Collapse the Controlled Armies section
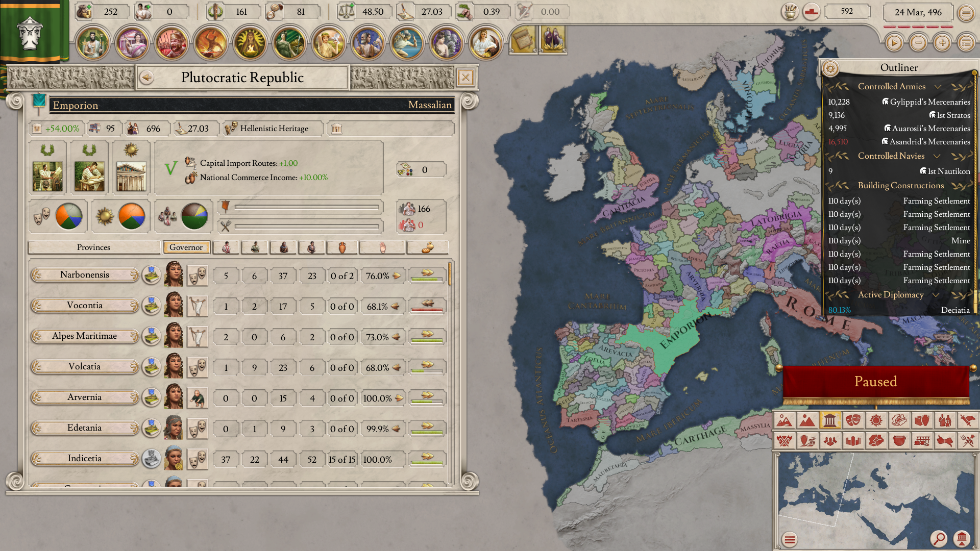Image resolution: width=980 pixels, height=551 pixels. point(938,87)
